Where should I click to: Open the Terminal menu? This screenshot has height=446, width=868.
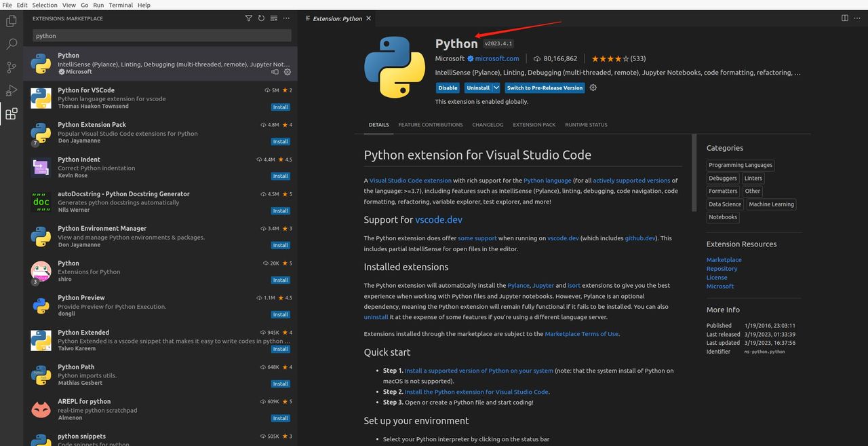121,5
